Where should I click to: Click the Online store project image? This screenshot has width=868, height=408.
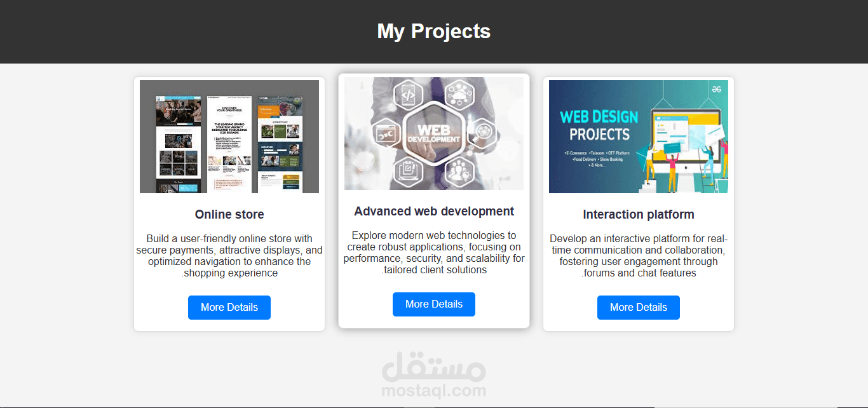point(229,137)
